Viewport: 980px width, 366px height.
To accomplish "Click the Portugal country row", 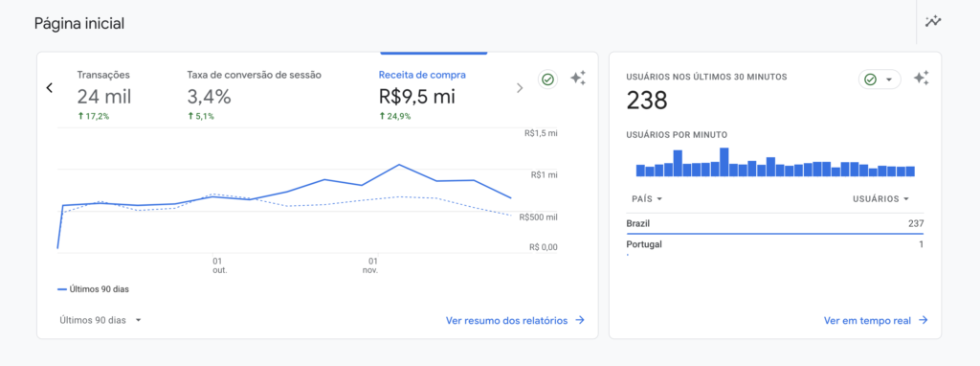I will coord(775,244).
